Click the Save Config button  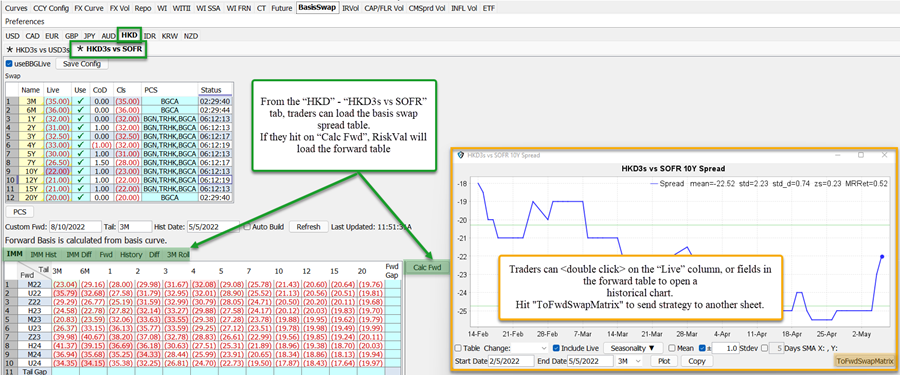[x=82, y=64]
